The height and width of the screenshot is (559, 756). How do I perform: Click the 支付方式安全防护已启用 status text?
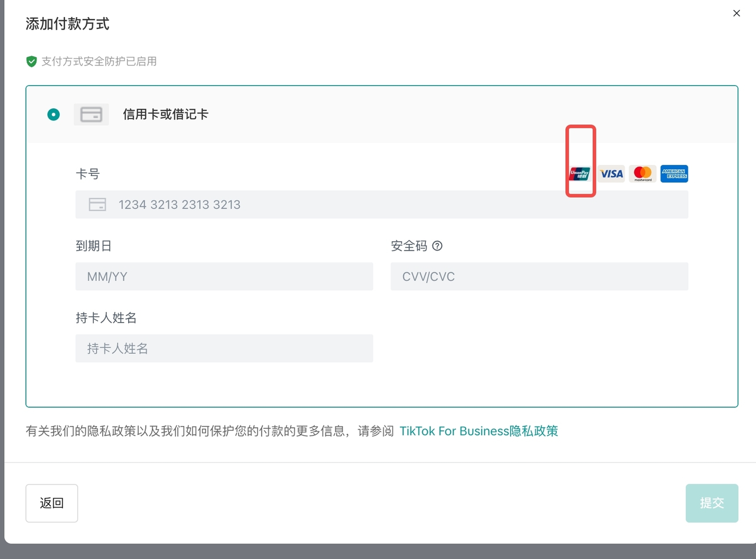click(99, 61)
